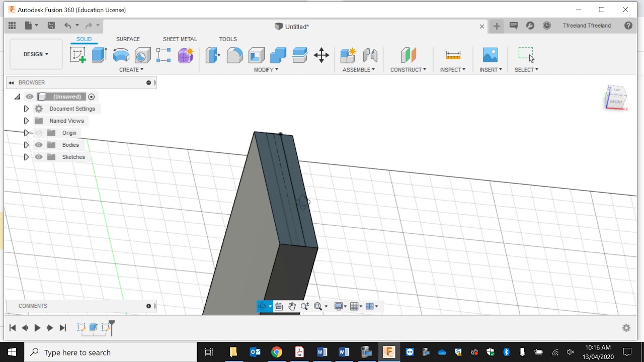Image resolution: width=644 pixels, height=362 pixels.
Task: Select the Combine tool
Action: pyautogui.click(x=278, y=55)
